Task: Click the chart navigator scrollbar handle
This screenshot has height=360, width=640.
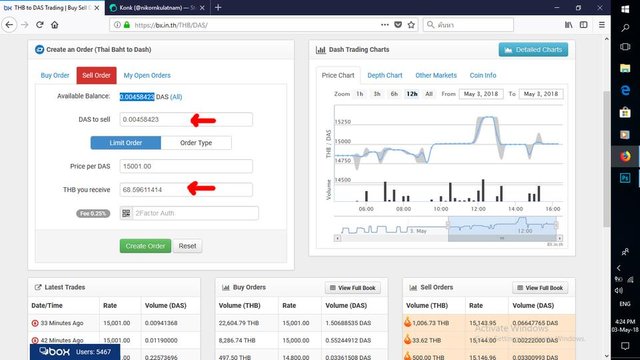Action: 502,238
